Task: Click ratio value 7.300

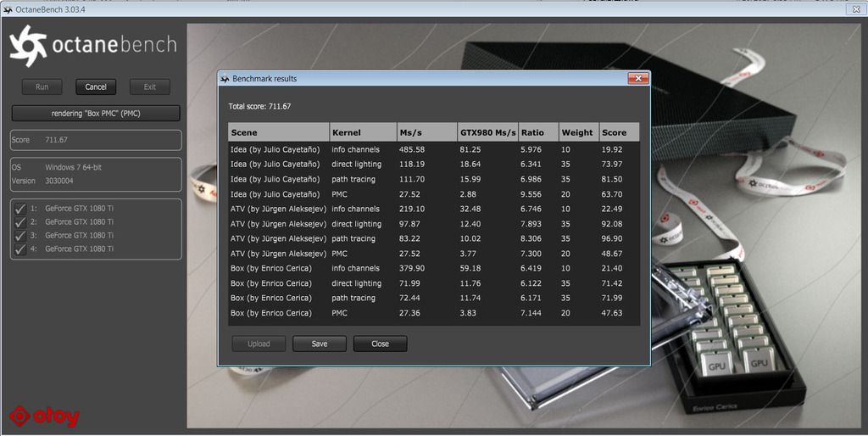Action: 531,254
